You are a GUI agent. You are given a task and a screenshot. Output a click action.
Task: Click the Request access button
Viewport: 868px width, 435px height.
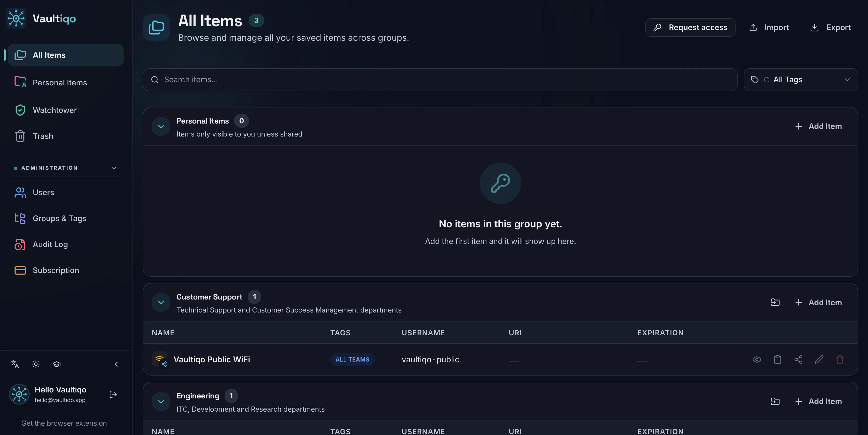pyautogui.click(x=690, y=27)
